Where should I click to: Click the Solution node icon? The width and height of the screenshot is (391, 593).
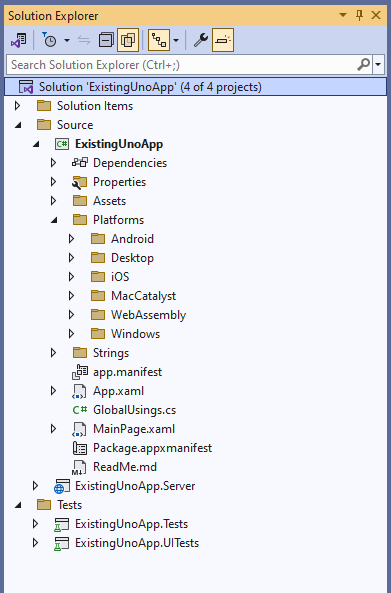[26, 87]
